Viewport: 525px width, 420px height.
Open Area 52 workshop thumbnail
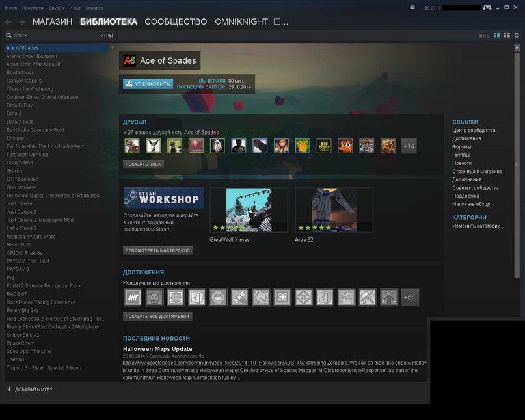(x=334, y=210)
